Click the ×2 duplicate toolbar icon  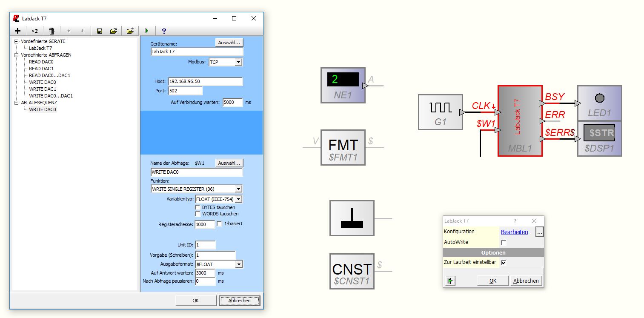tap(35, 31)
